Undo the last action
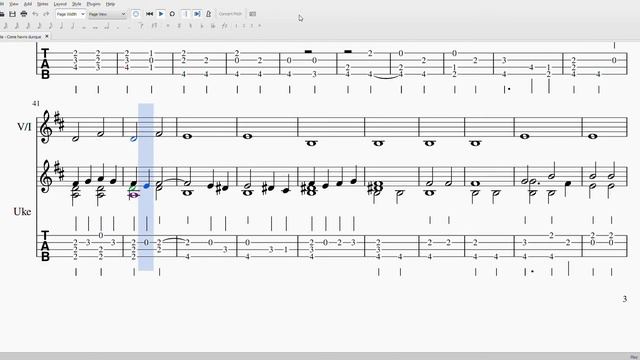Image resolution: width=640 pixels, height=360 pixels. [x=35, y=14]
